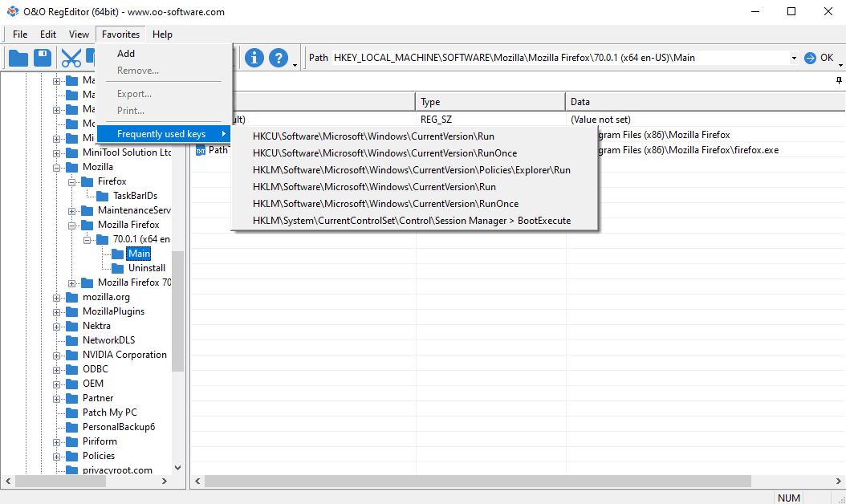Select the TaskBarIDs key
846x504 pixels.
(x=135, y=196)
